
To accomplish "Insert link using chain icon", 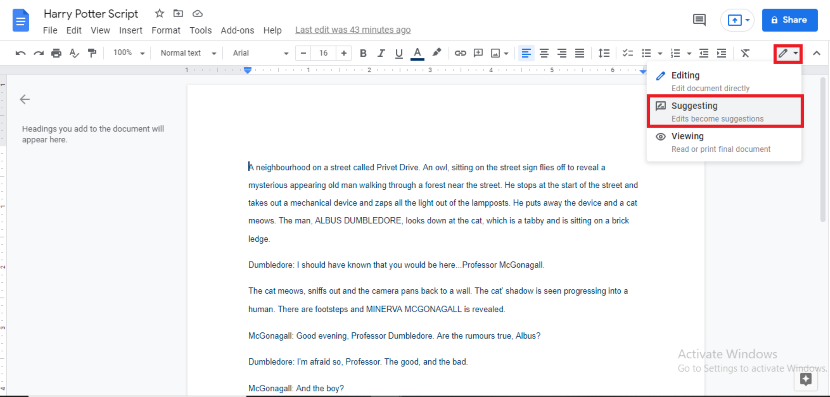I will (x=461, y=53).
